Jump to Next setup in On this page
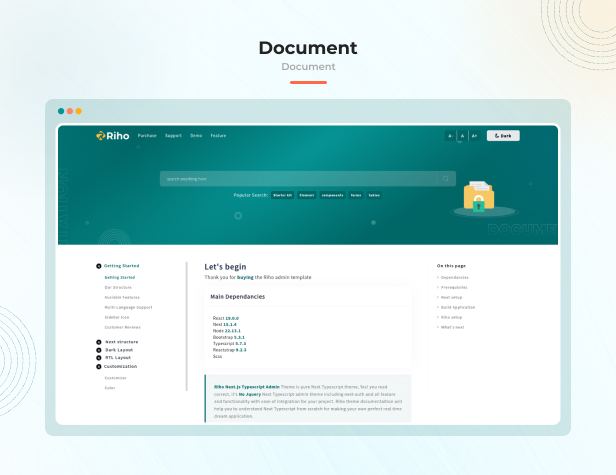 pyautogui.click(x=451, y=297)
